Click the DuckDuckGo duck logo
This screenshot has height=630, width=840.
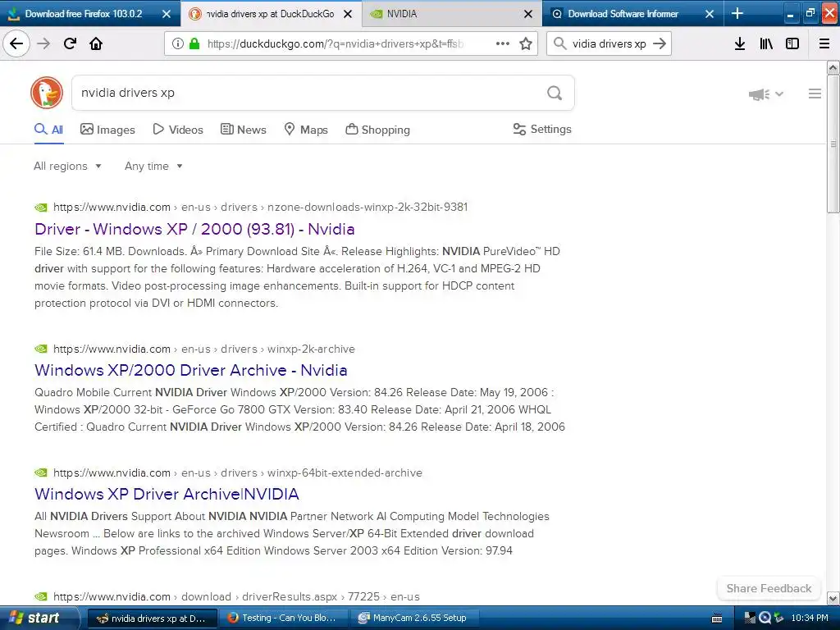tap(47, 93)
